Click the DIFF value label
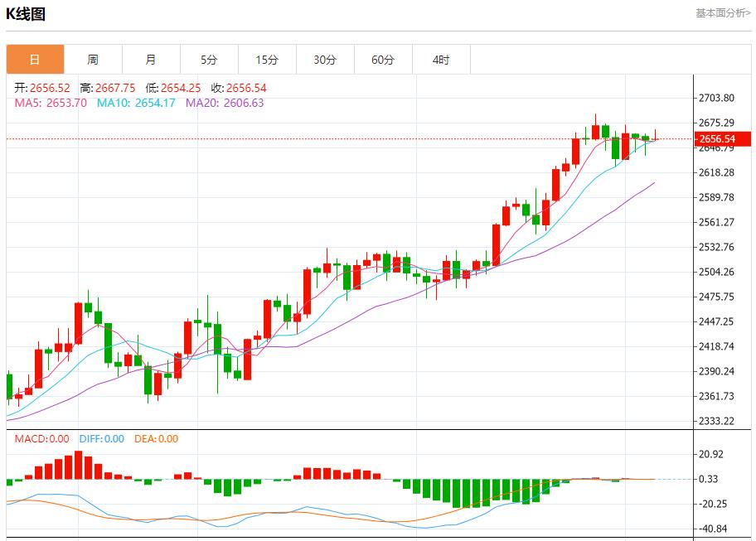 101,439
